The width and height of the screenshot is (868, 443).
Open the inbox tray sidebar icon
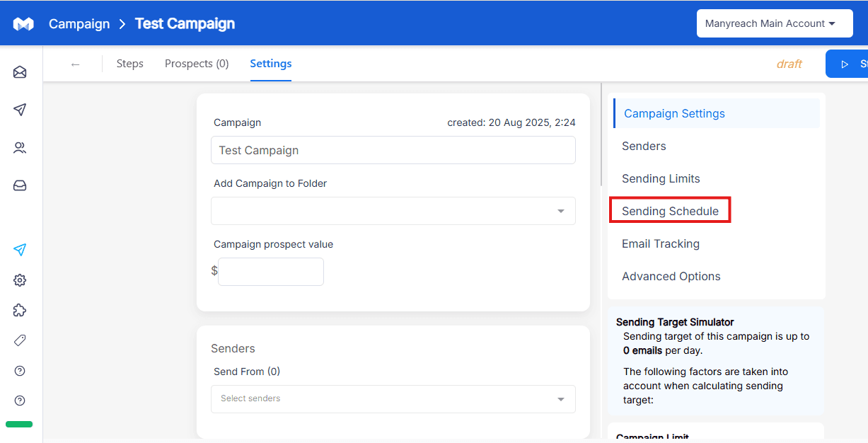coord(20,185)
